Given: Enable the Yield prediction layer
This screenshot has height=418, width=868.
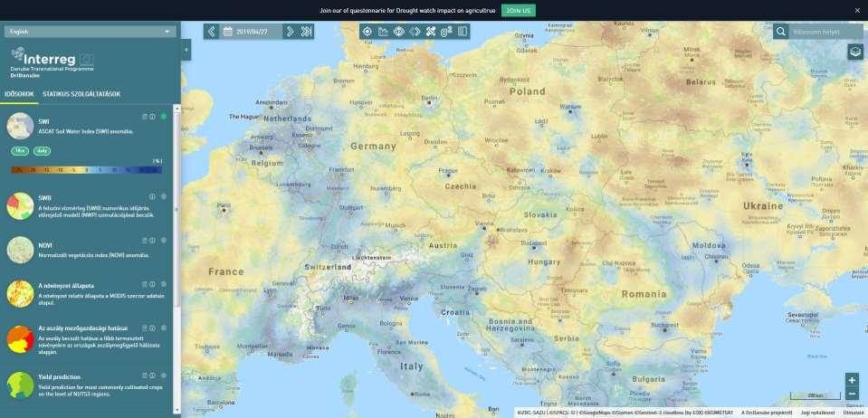Looking at the screenshot, I should [x=164, y=375].
